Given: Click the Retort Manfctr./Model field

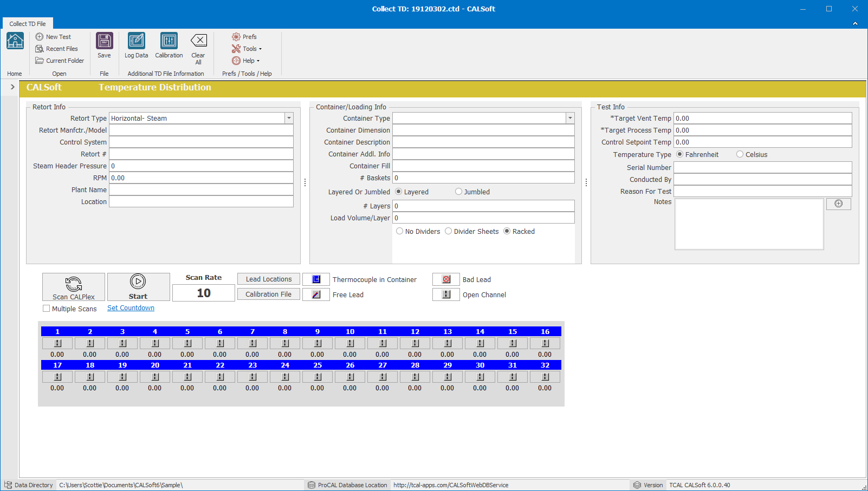Looking at the screenshot, I should click(202, 130).
